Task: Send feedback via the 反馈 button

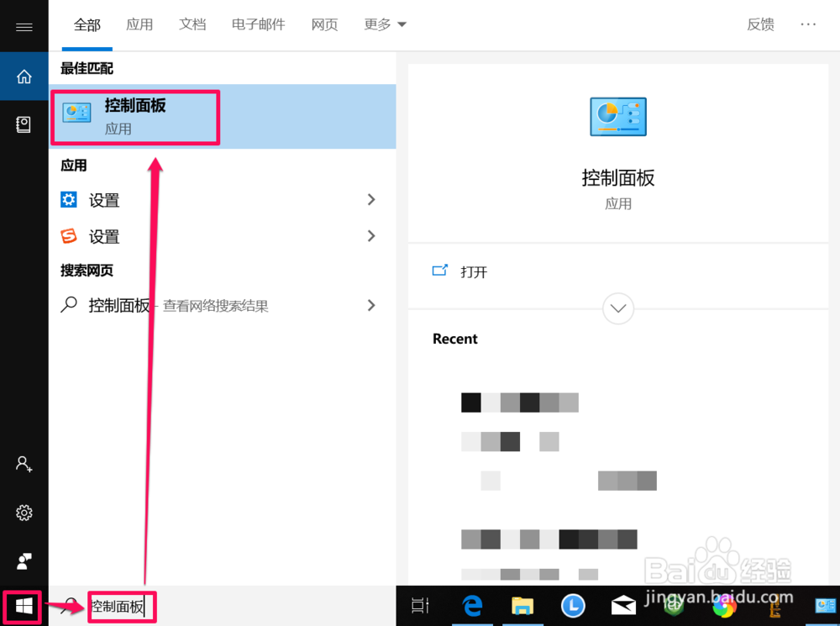Action: (x=760, y=24)
